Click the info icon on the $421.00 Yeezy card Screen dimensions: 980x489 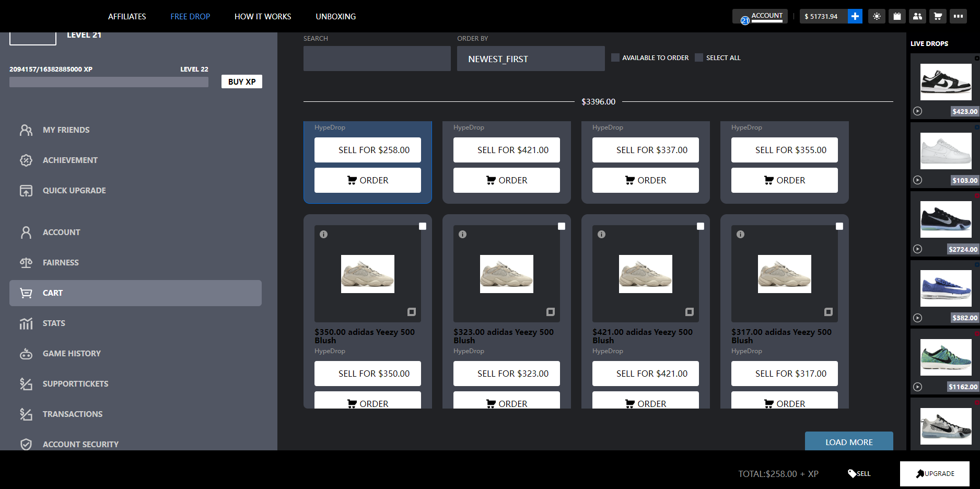click(602, 234)
